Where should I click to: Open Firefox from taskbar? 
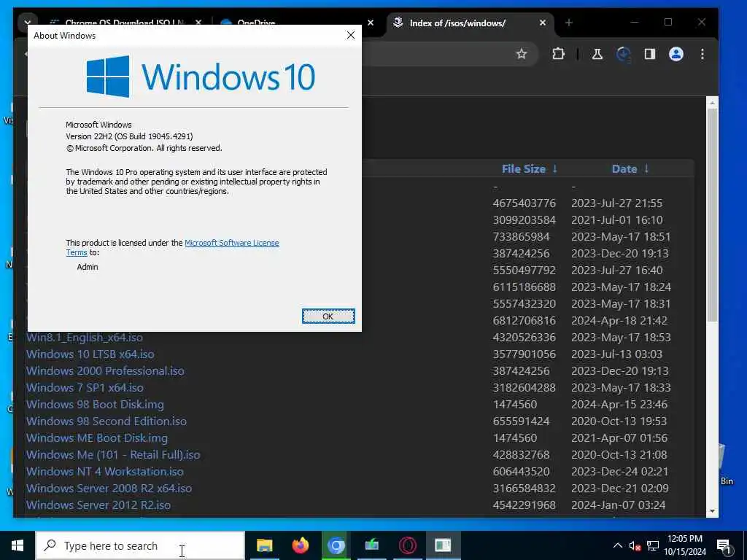point(300,545)
